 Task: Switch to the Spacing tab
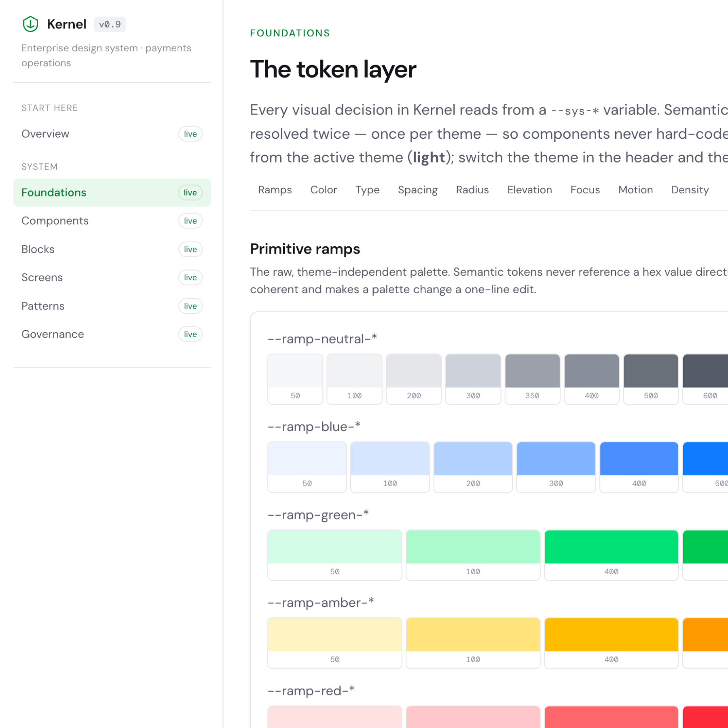[418, 190]
